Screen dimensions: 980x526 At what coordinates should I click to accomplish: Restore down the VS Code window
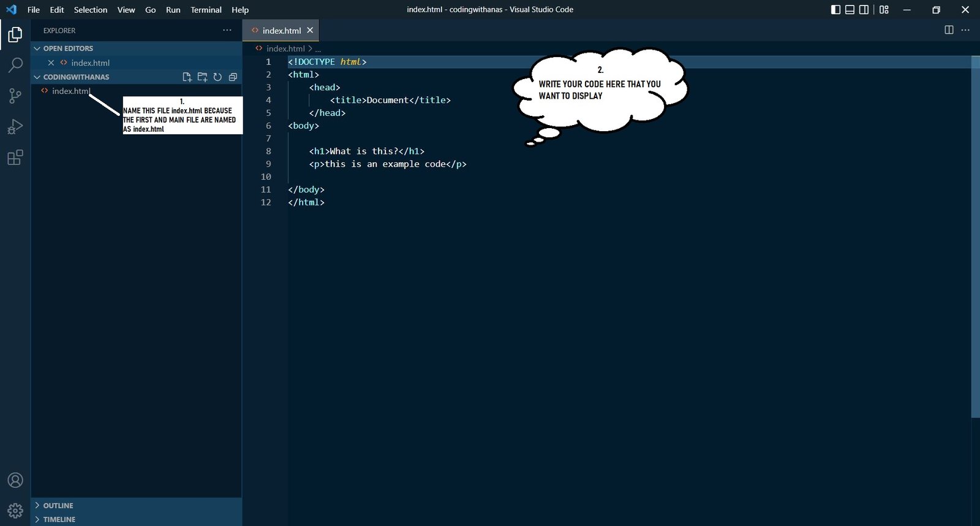[x=936, y=9]
